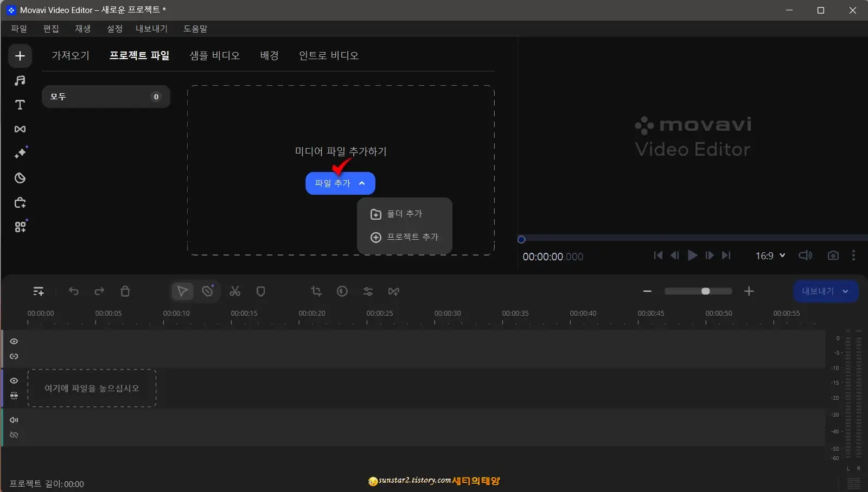Jump to the end of clip
This screenshot has height=492, width=868.
click(726, 255)
